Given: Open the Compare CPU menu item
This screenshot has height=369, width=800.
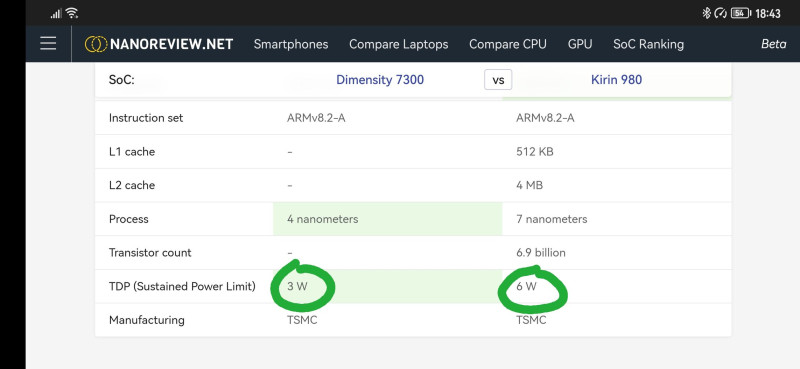Looking at the screenshot, I should pyautogui.click(x=508, y=44).
